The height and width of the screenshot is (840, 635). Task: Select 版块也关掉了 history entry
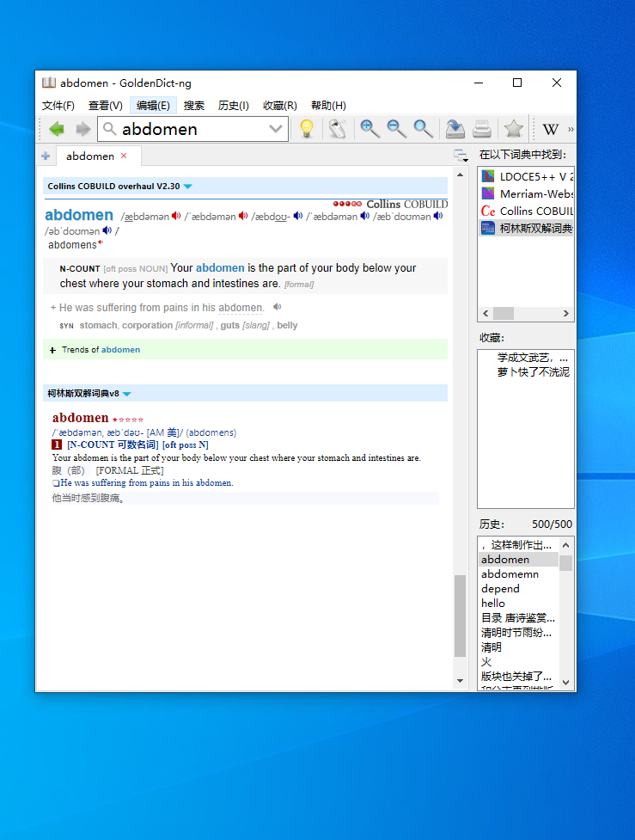tap(516, 677)
